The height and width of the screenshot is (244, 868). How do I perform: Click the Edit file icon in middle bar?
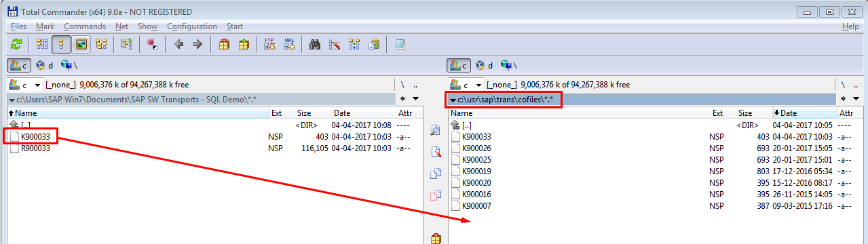click(x=436, y=152)
